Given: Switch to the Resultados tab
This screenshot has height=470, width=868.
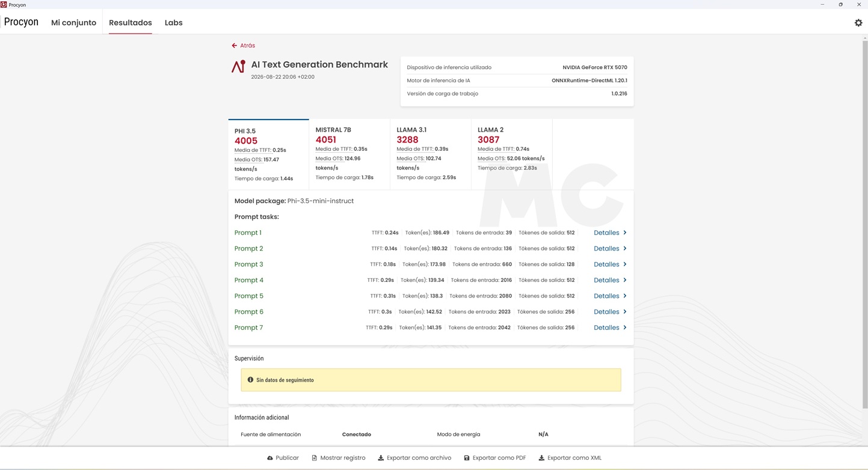Looking at the screenshot, I should click(131, 23).
